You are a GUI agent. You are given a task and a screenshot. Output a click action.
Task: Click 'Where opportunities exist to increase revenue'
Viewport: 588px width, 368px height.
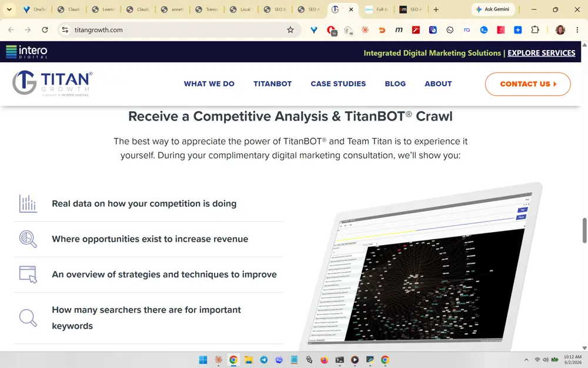(x=150, y=239)
